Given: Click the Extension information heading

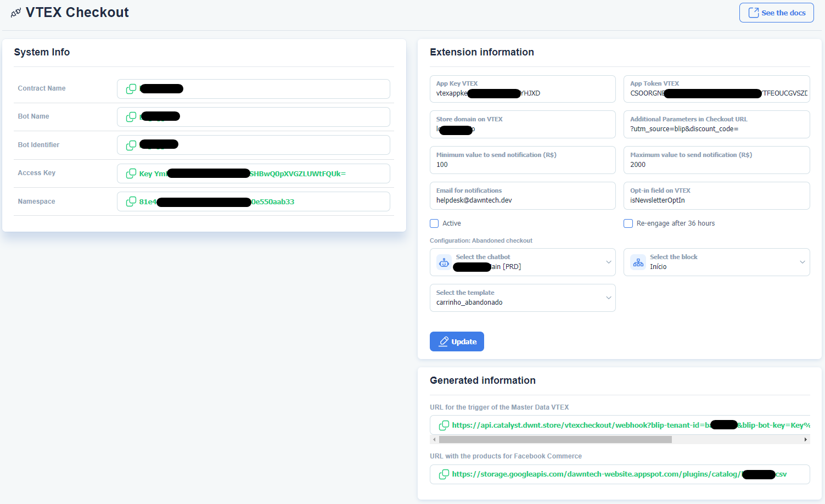Looking at the screenshot, I should click(482, 52).
